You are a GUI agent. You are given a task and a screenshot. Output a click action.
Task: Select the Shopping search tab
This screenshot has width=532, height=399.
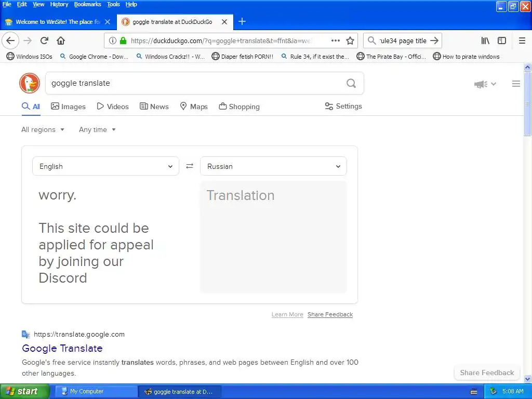coord(239,107)
